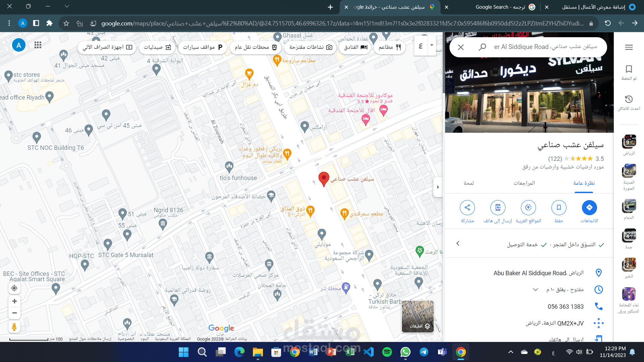Click the Share (مشاركة) icon
Viewport: 644px width, 362px height.
tap(467, 208)
